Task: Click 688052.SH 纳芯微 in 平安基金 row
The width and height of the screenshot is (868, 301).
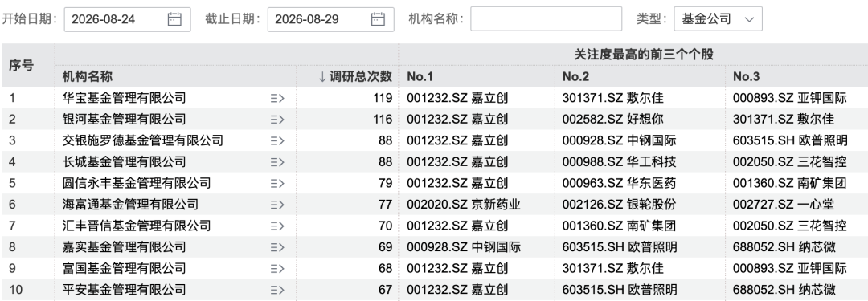Action: click(784, 290)
